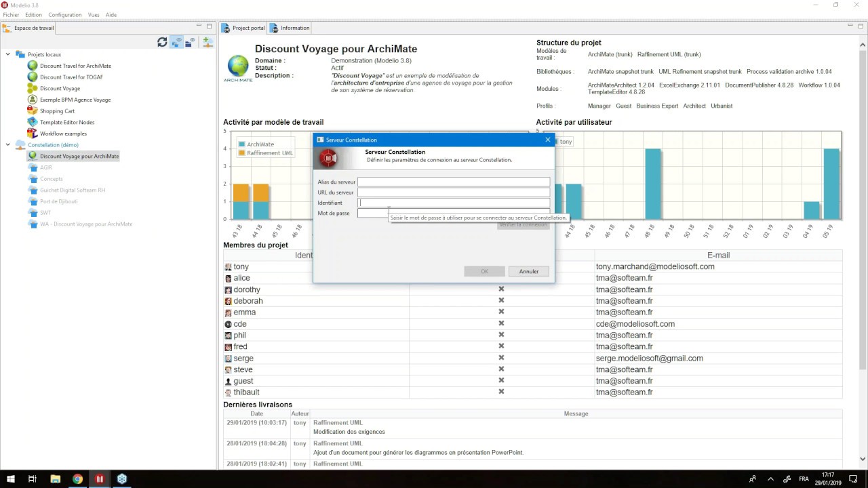868x488 pixels.
Task: Click cde's avatar icon in members
Action: [x=229, y=324]
